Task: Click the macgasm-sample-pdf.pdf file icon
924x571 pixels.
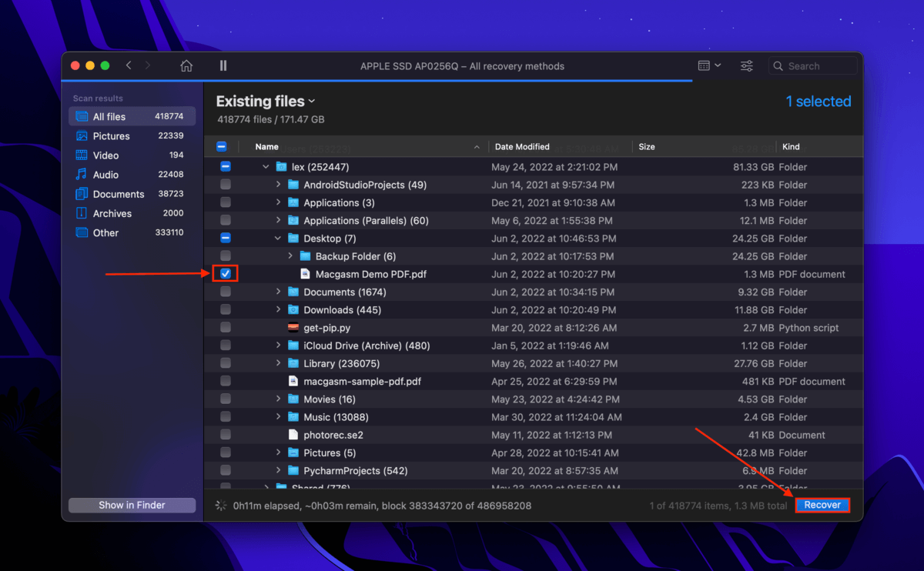Action: (293, 382)
